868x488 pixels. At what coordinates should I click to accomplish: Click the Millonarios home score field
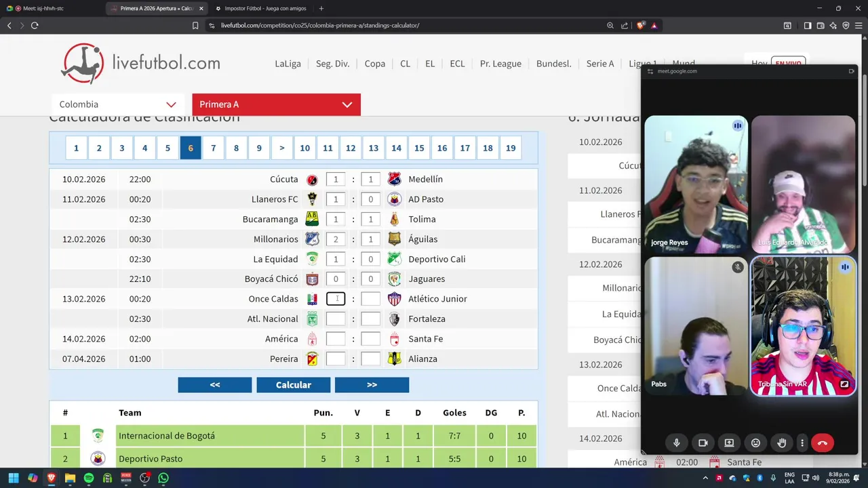pyautogui.click(x=336, y=239)
